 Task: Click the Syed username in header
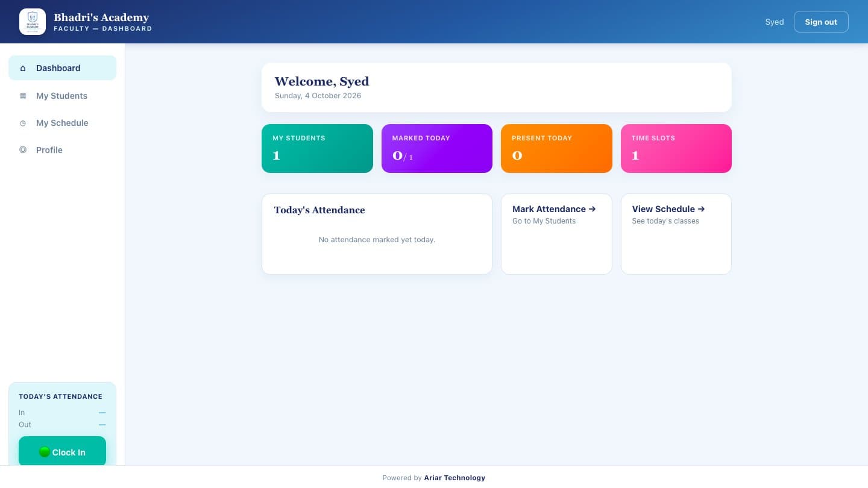(x=775, y=22)
